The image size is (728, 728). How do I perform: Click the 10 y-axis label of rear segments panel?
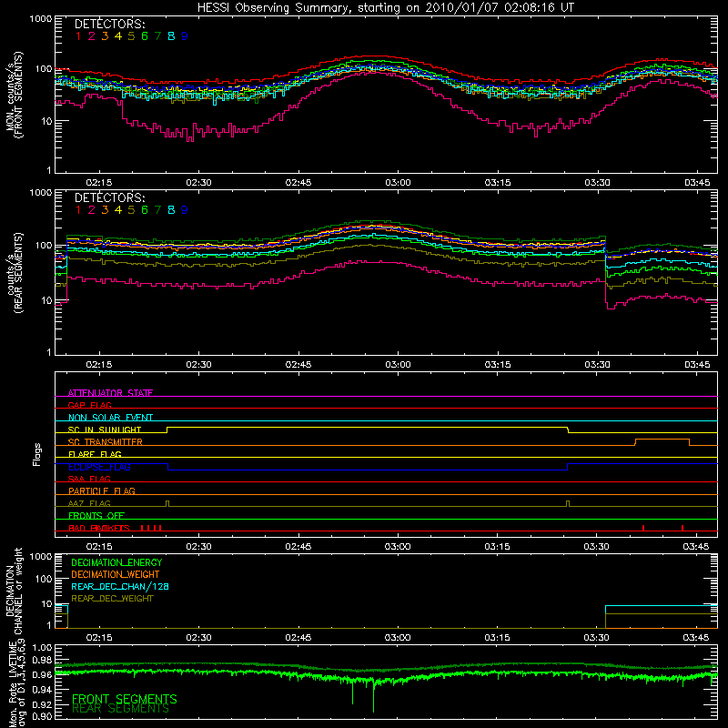coord(46,301)
